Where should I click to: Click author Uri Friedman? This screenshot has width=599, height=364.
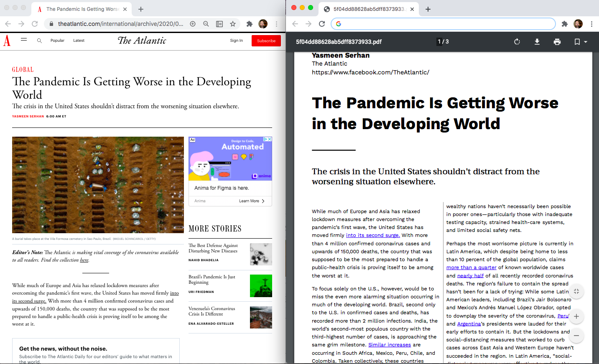(x=201, y=292)
